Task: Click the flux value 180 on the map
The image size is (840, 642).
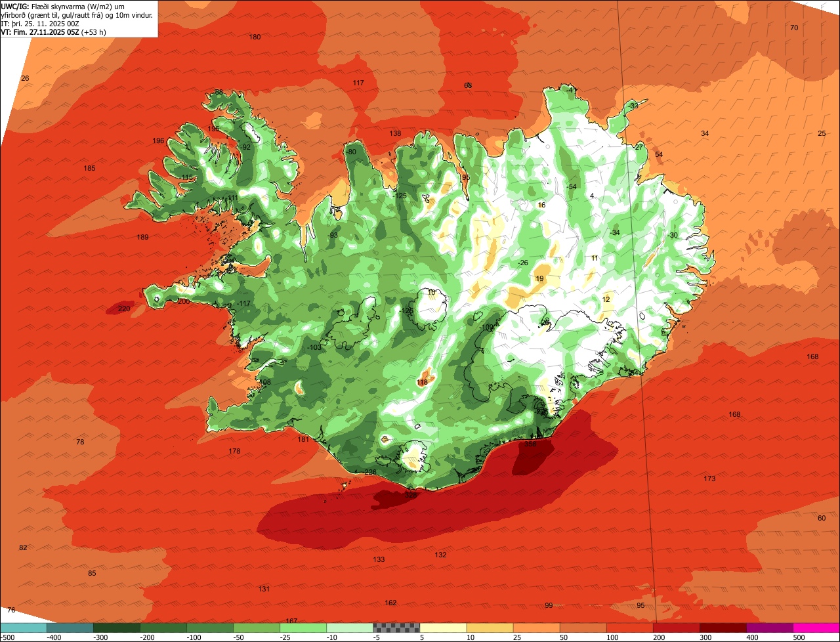Action: (x=255, y=37)
